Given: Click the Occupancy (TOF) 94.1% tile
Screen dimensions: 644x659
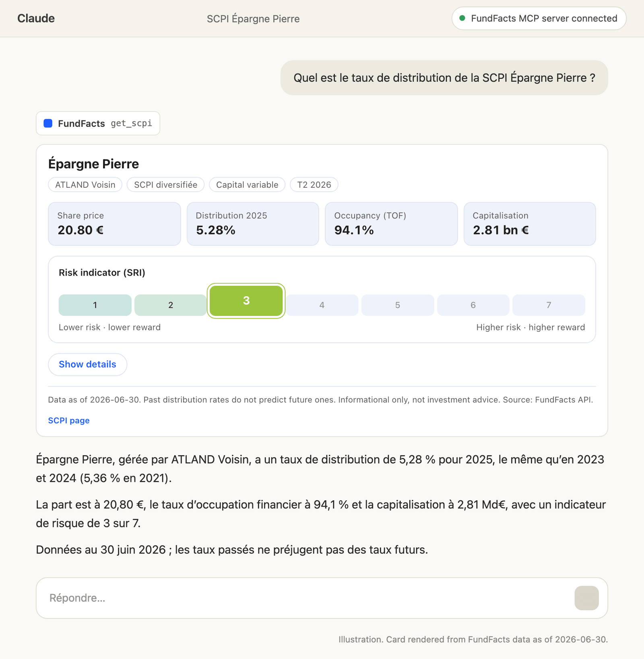Looking at the screenshot, I should [391, 224].
